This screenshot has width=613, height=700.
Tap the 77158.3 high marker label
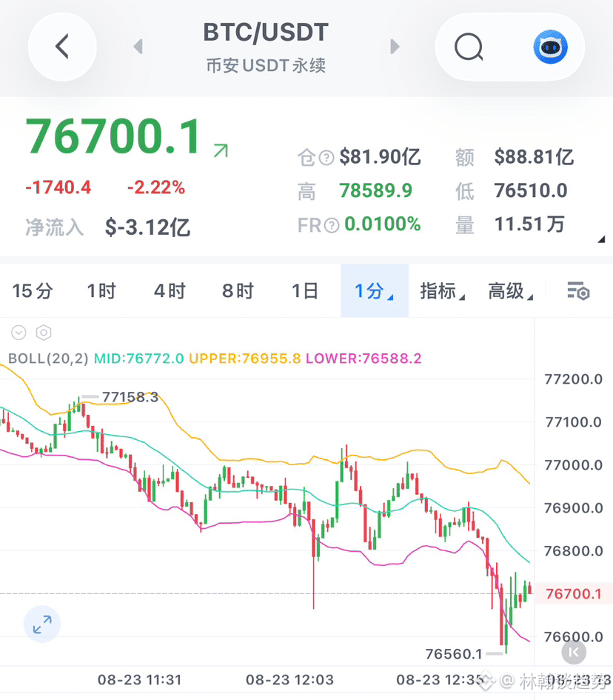[130, 397]
